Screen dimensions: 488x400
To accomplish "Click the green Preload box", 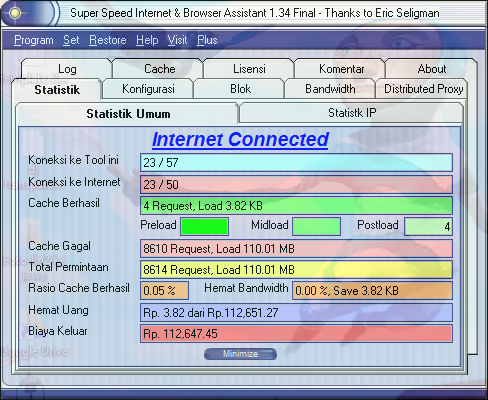I will (x=204, y=226).
